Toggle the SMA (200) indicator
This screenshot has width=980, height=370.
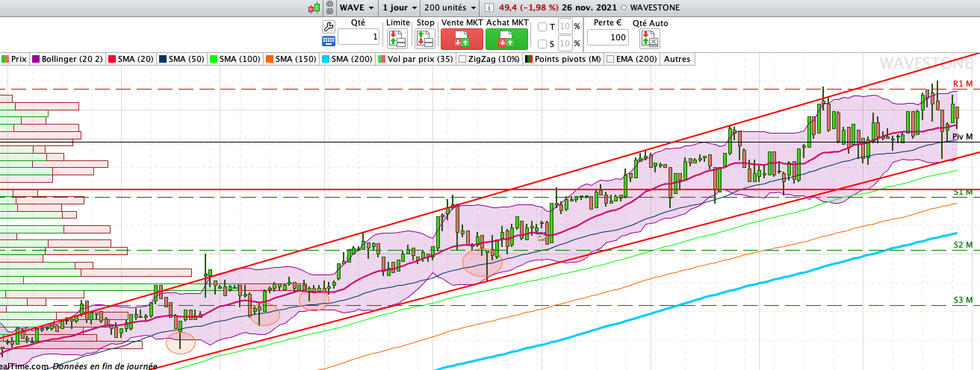pyautogui.click(x=348, y=59)
